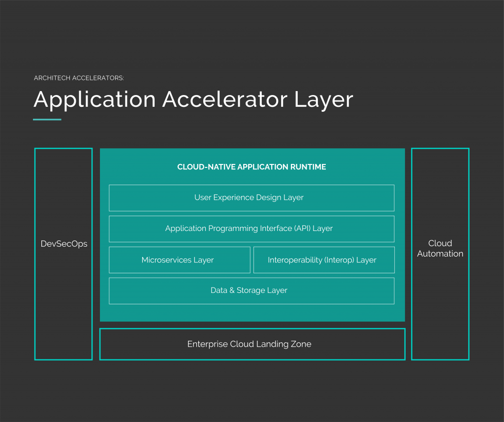This screenshot has height=422, width=504.
Task: Click the Data & Storage Layer text
Action: tap(249, 290)
